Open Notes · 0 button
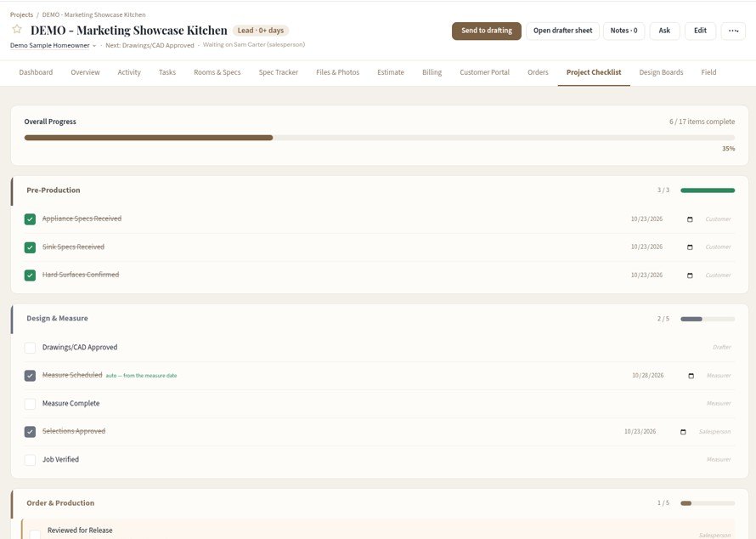The height and width of the screenshot is (539, 756). [623, 31]
